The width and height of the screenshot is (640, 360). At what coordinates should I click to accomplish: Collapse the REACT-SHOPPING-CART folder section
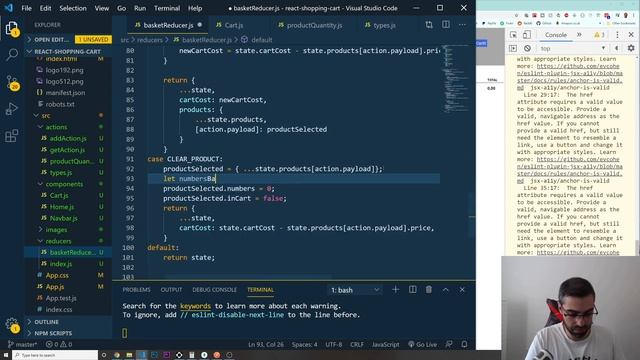pyautogui.click(x=68, y=52)
